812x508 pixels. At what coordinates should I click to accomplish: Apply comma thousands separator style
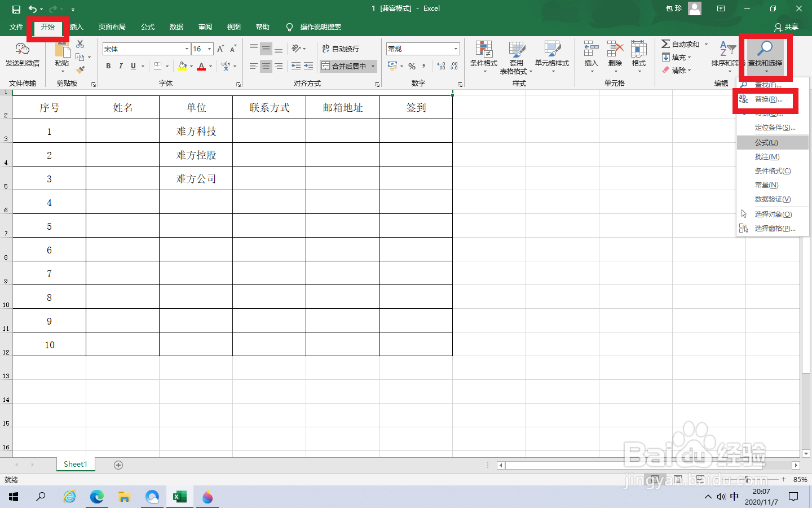pyautogui.click(x=423, y=66)
